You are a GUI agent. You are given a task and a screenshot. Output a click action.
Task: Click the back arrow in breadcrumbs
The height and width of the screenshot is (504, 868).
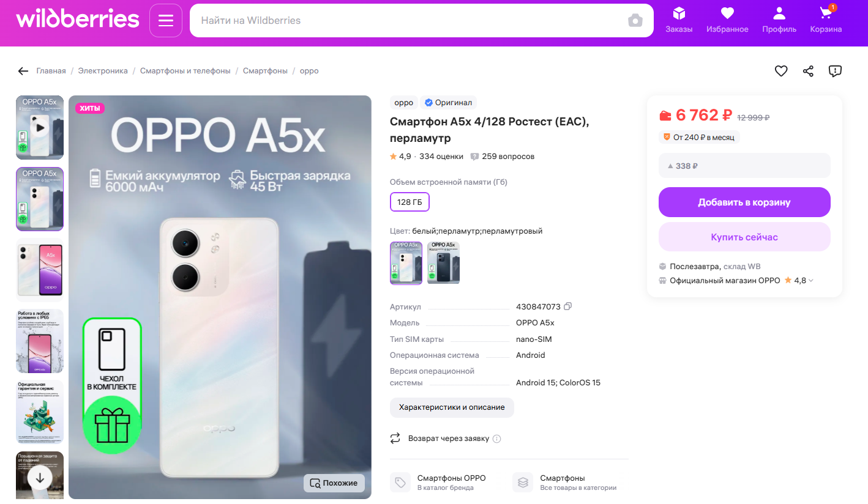(23, 71)
